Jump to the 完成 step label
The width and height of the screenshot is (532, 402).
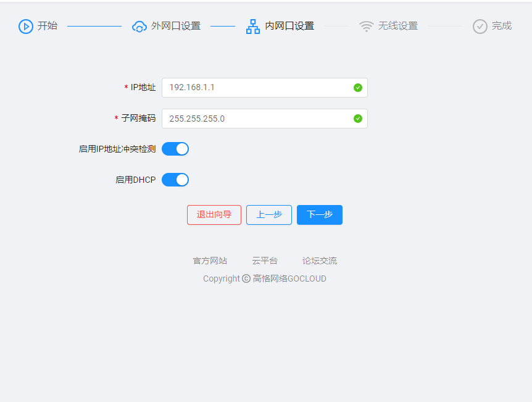[x=502, y=26]
